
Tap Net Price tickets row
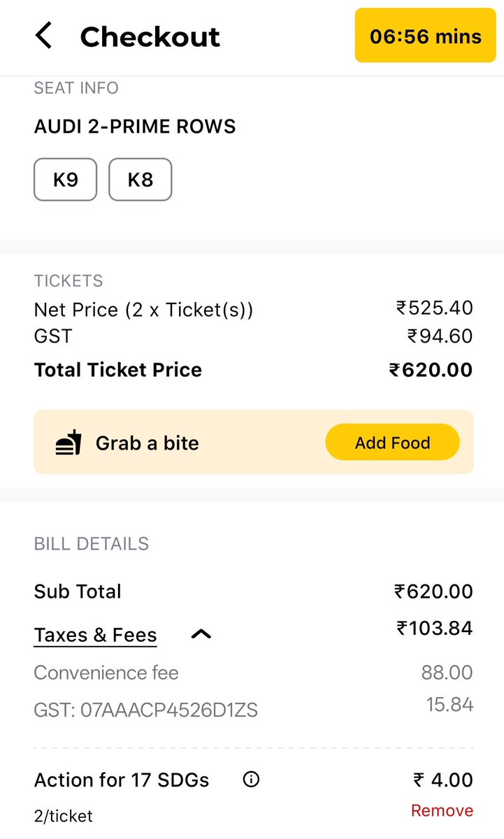pyautogui.click(x=254, y=309)
